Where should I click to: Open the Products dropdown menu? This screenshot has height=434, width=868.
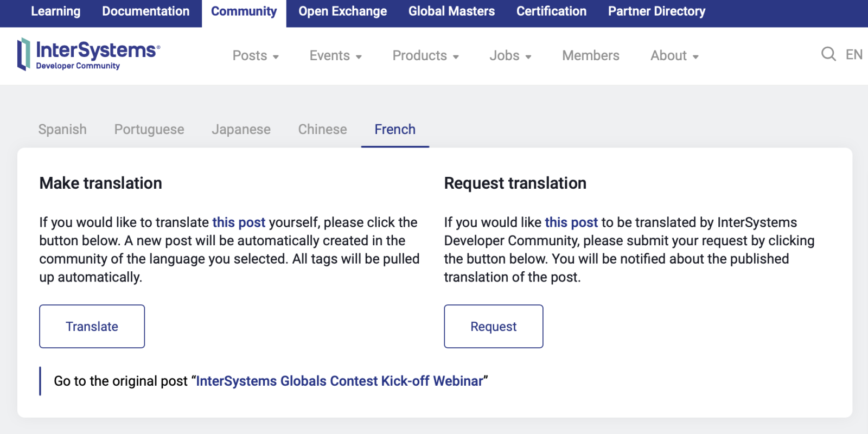coord(425,56)
